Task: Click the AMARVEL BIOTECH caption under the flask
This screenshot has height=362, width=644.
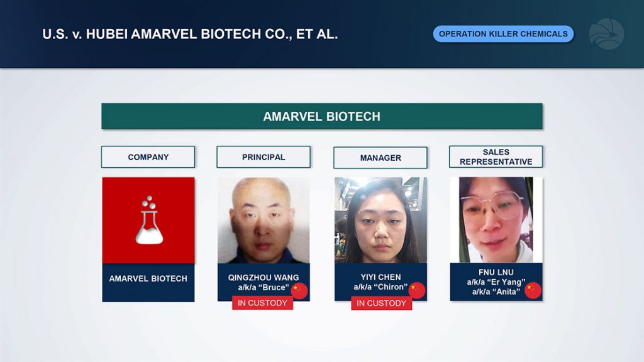Action: [x=148, y=278]
